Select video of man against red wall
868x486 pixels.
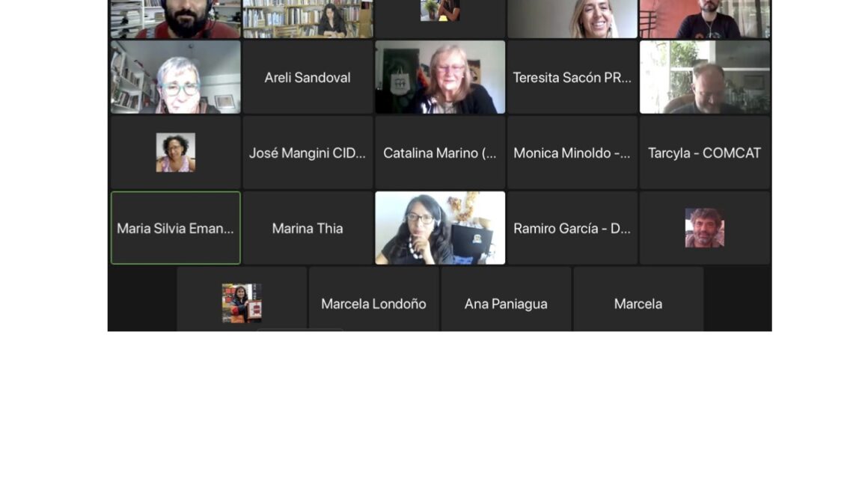(704, 19)
